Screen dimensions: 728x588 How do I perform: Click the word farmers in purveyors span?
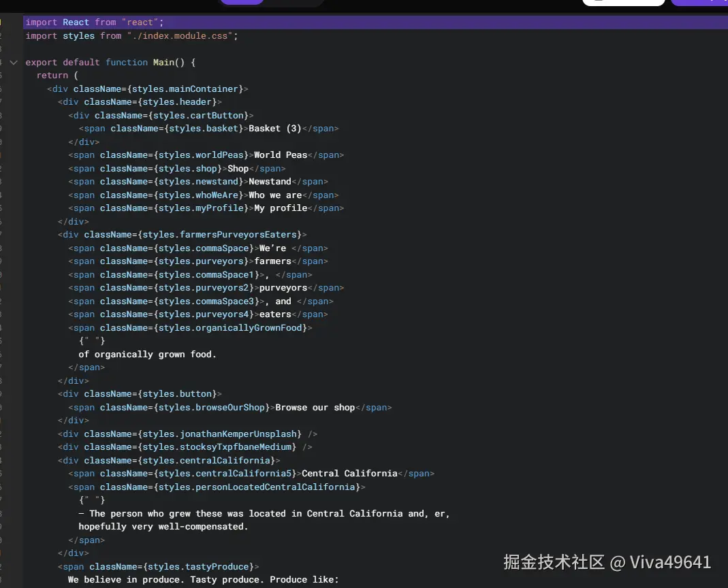[272, 261]
